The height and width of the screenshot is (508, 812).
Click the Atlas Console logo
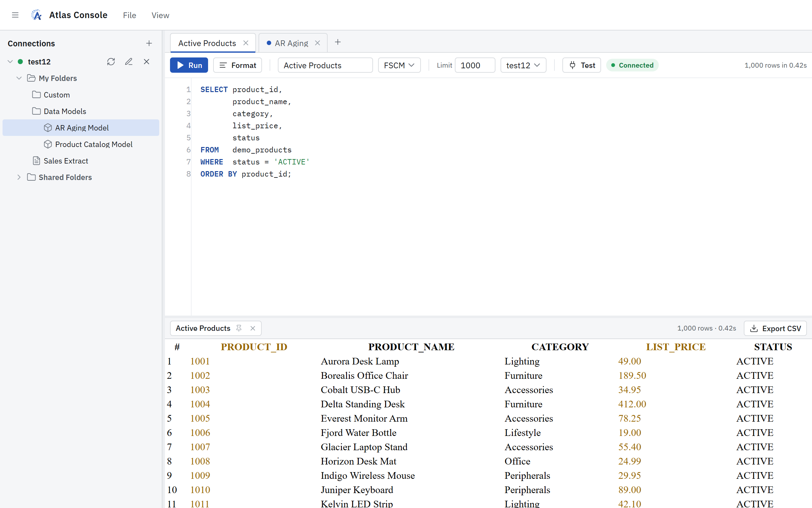click(36, 15)
